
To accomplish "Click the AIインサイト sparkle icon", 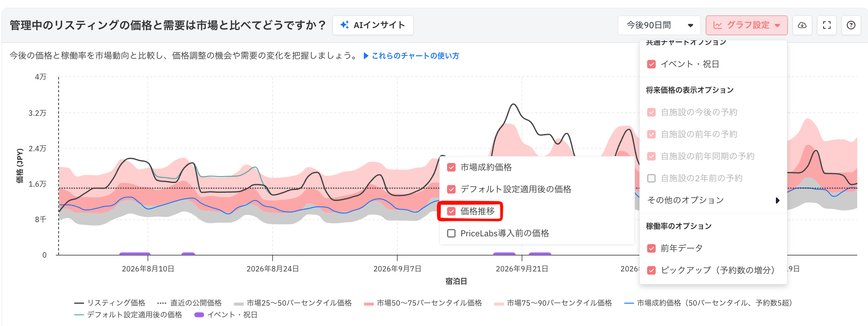I will point(344,25).
